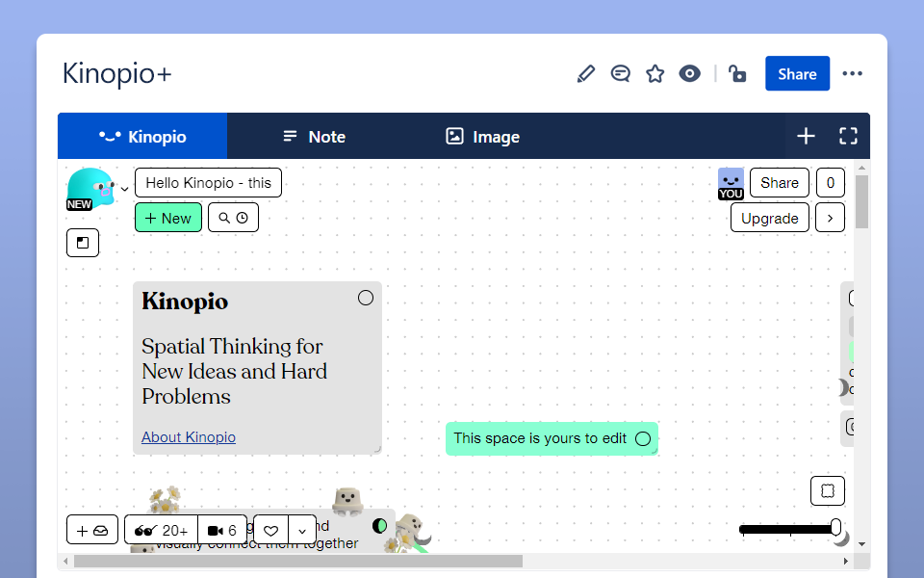Viewport: 924px width, 578px height.
Task: Toggle the watch eye icon
Action: point(689,74)
